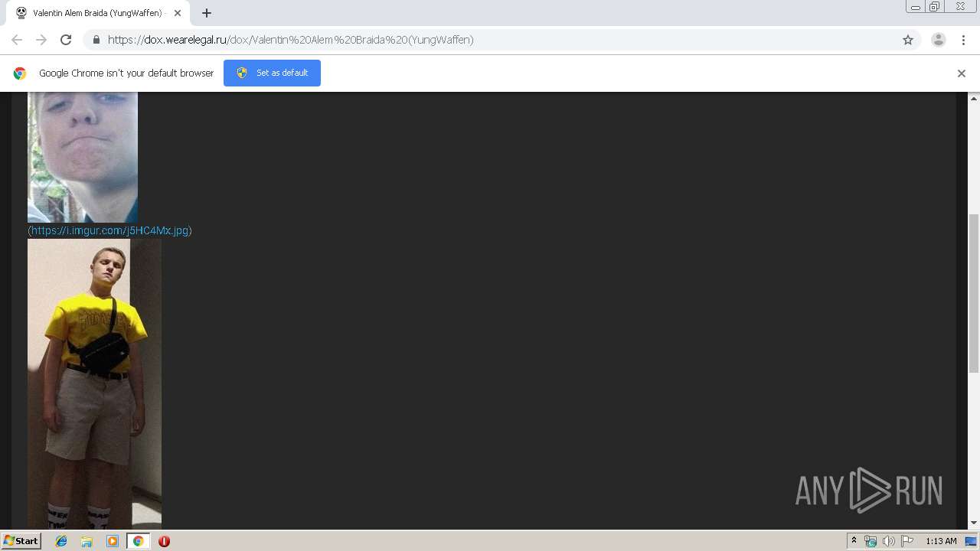980x551 pixels.
Task: Switch to Chrome in the taskbar
Action: coord(138,541)
